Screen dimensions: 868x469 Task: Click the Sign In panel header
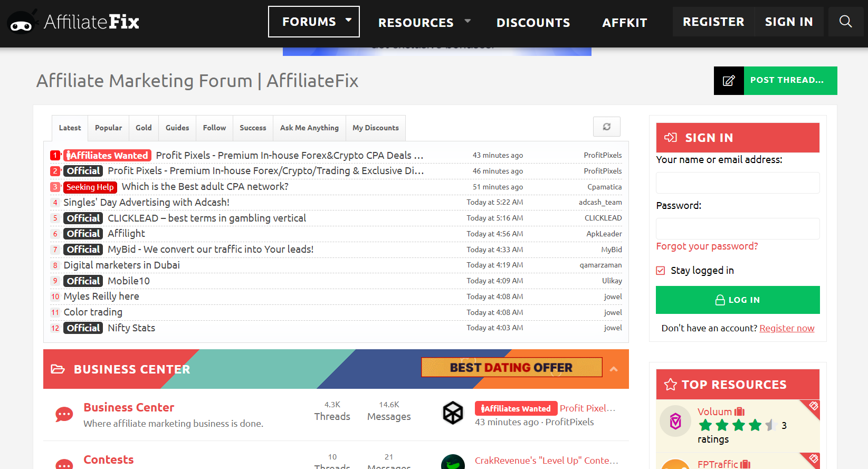point(738,138)
